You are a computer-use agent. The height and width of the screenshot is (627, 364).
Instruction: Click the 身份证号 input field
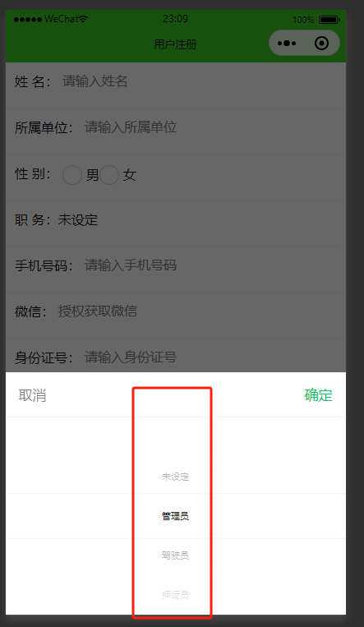(x=212, y=357)
